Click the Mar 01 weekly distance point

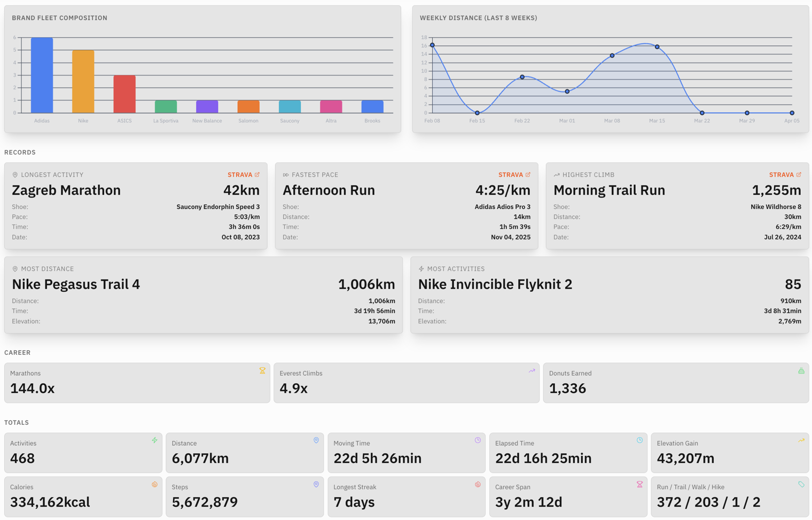click(567, 91)
